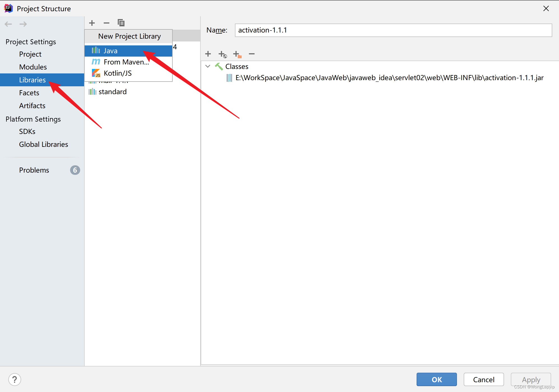The width and height of the screenshot is (559, 392).
Task: Click the remove root minus icon
Action: click(x=252, y=54)
